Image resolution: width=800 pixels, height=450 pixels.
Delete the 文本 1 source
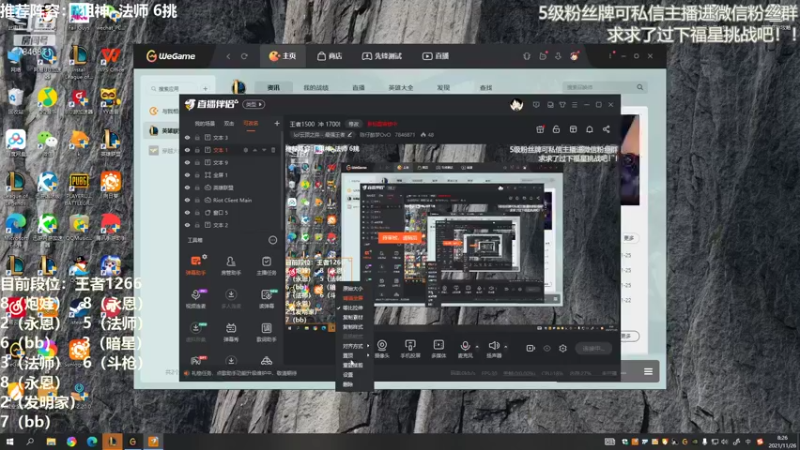[x=273, y=150]
